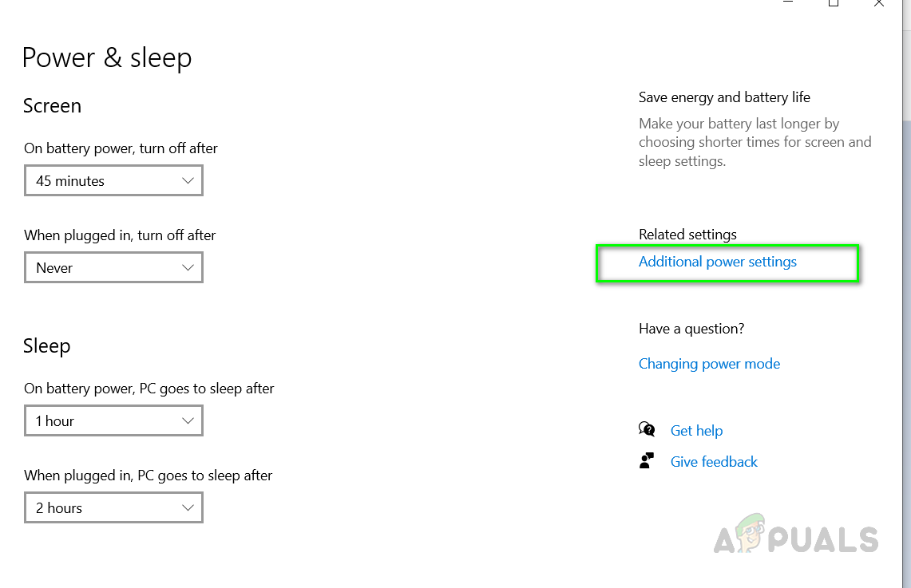Image resolution: width=911 pixels, height=588 pixels.
Task: Click the Related settings heading
Action: tap(687, 235)
